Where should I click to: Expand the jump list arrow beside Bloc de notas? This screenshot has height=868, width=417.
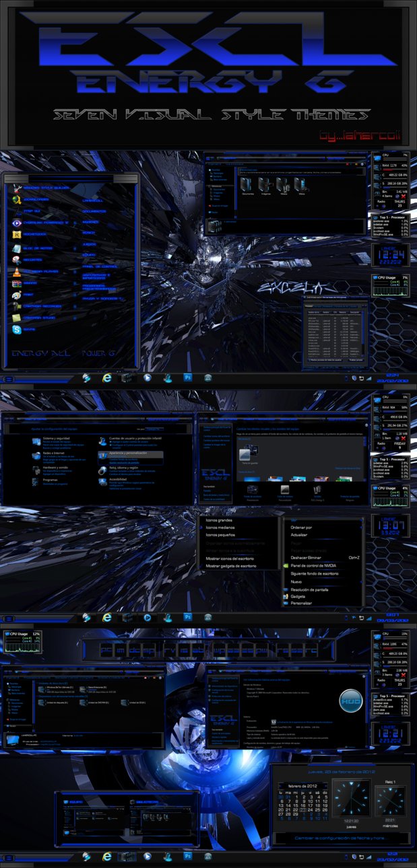point(75,248)
